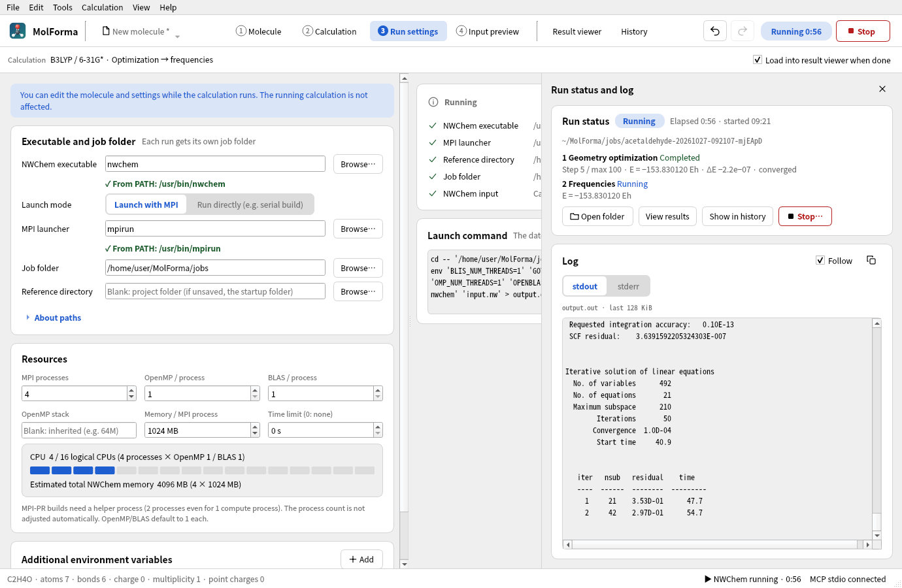Click the Reference directory input field

click(215, 291)
